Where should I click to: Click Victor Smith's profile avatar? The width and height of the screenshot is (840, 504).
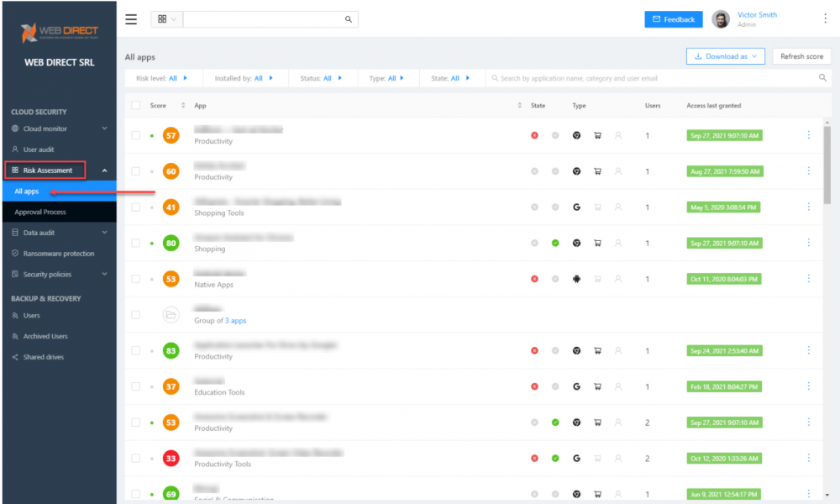pyautogui.click(x=721, y=19)
